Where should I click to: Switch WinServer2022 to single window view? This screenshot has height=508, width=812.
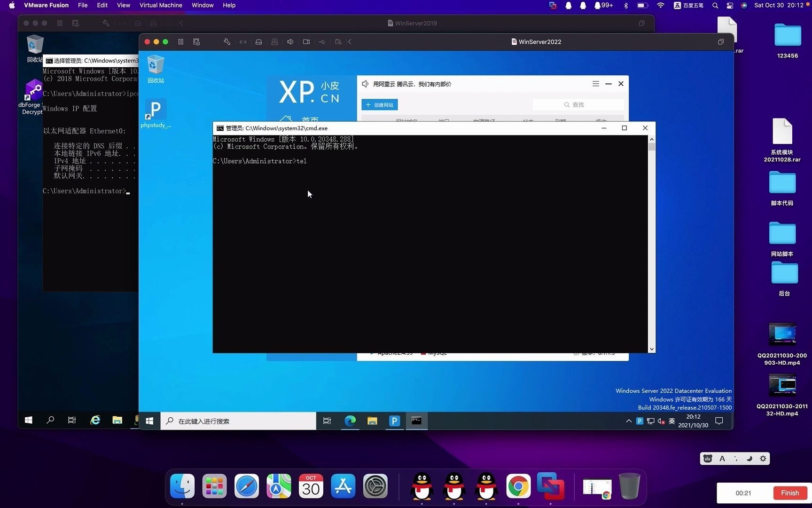pos(720,42)
